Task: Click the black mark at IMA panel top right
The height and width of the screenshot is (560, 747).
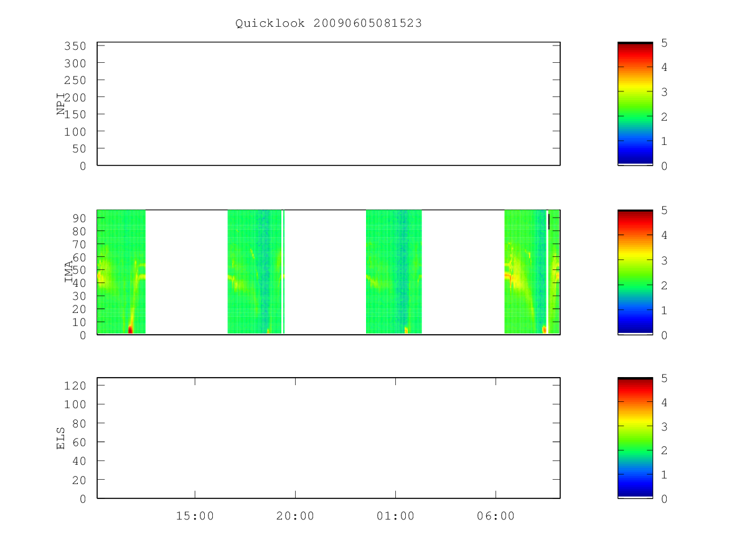Action: pos(549,222)
